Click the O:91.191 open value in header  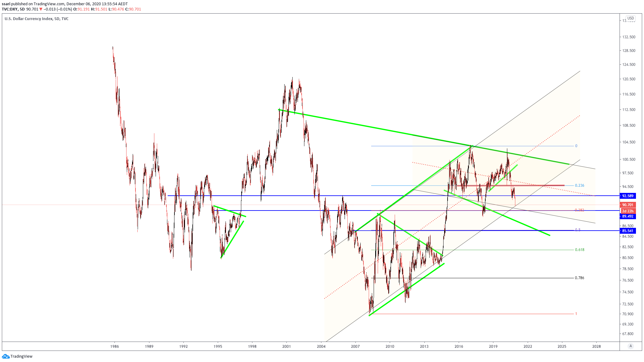point(81,9)
